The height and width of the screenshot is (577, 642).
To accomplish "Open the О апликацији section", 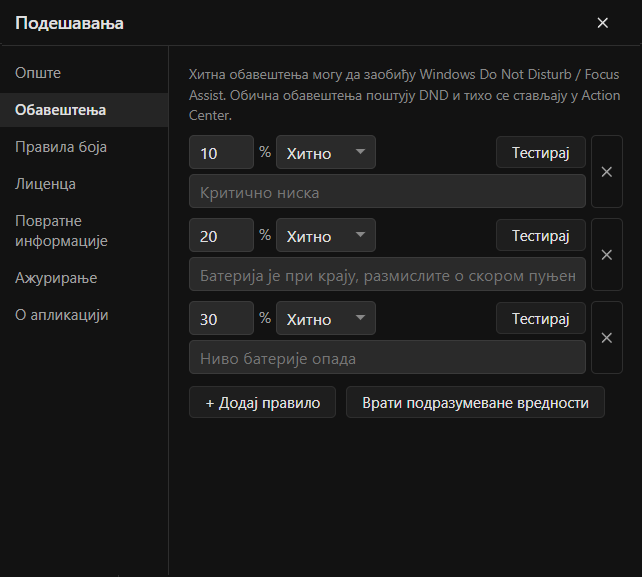I will [x=84, y=315].
